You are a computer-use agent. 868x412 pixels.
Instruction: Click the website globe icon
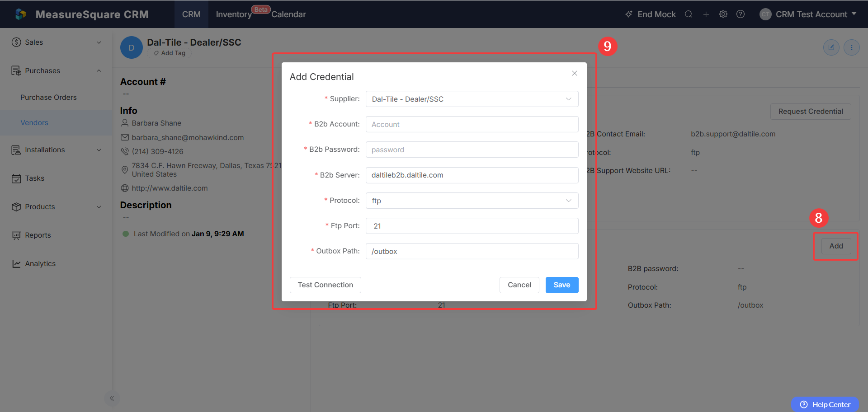tap(125, 188)
